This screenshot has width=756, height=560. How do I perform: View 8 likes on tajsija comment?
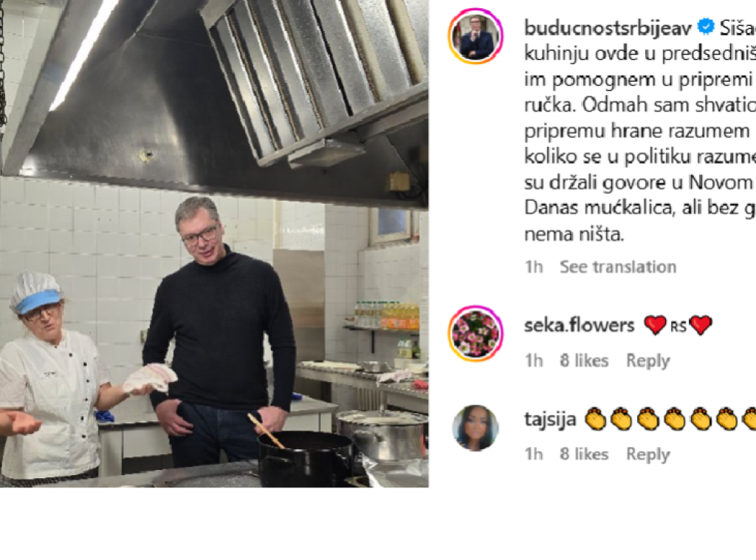coord(584,454)
